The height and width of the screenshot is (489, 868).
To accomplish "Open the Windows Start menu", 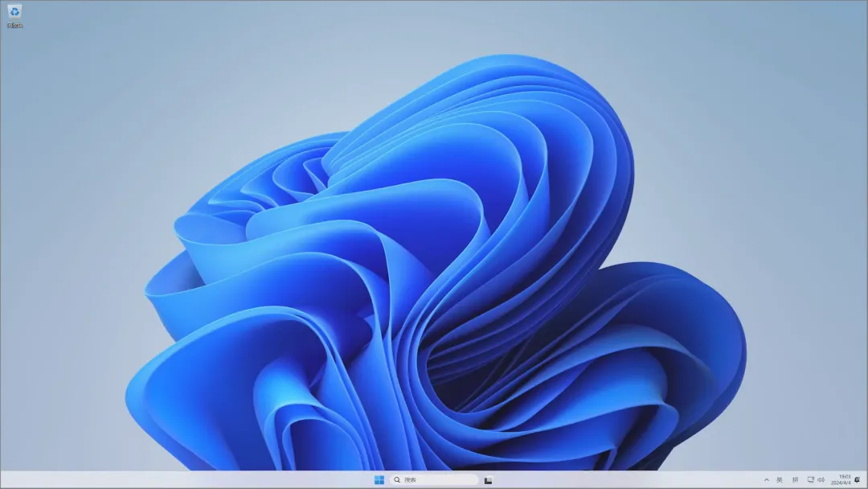I will [x=379, y=480].
